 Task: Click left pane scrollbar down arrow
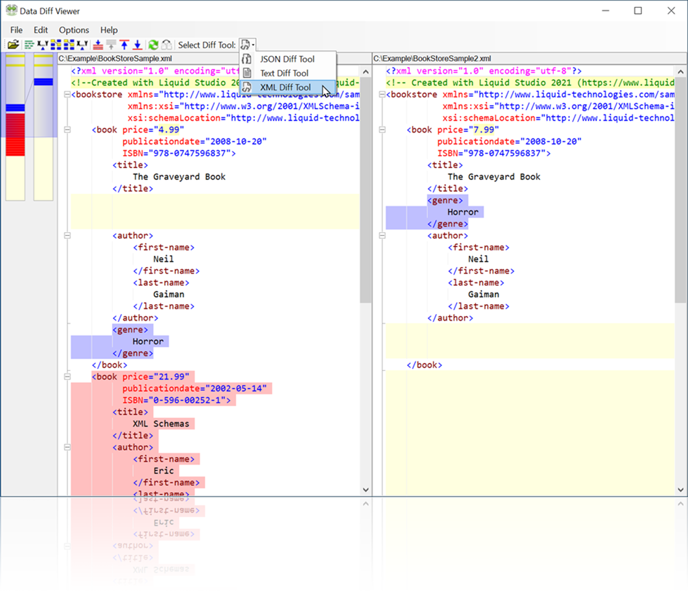point(366,490)
